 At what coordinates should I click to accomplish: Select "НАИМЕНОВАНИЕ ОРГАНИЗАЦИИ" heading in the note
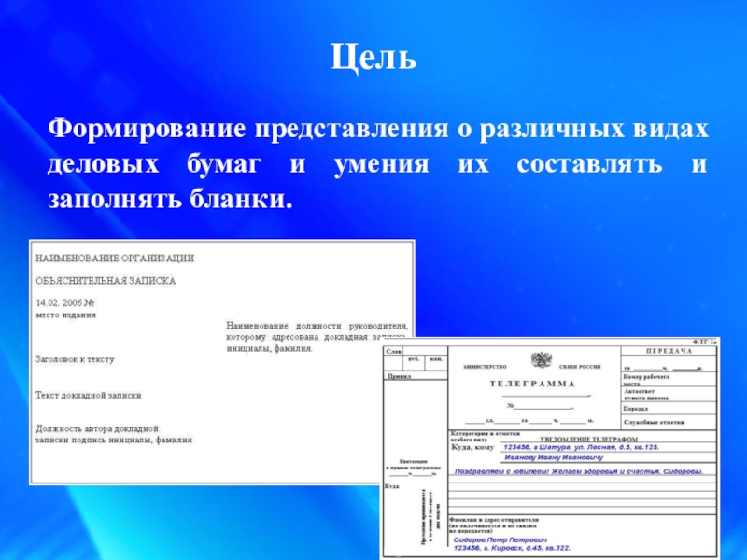click(x=115, y=259)
